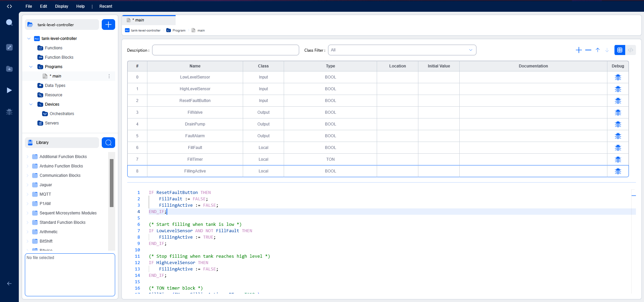The height and width of the screenshot is (302, 644).
Task: Toggle debug for FillValve
Action: tap(618, 112)
